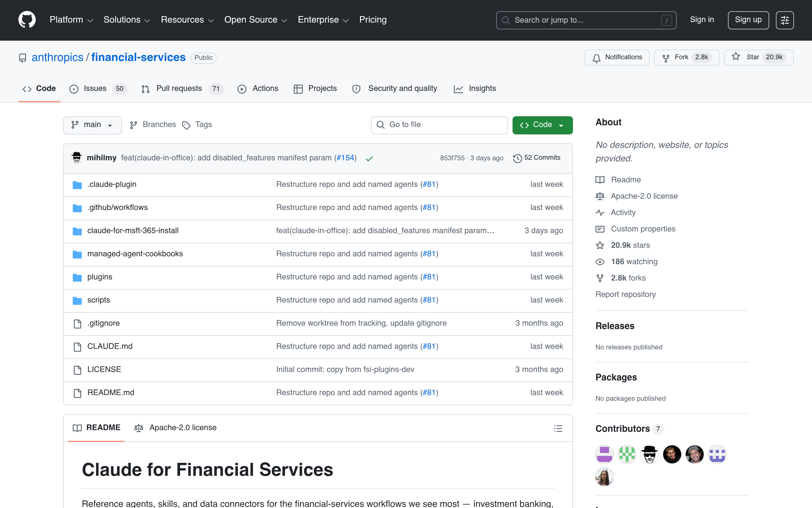Open the #154 pull request link
The height and width of the screenshot is (508, 812).
coord(345,158)
